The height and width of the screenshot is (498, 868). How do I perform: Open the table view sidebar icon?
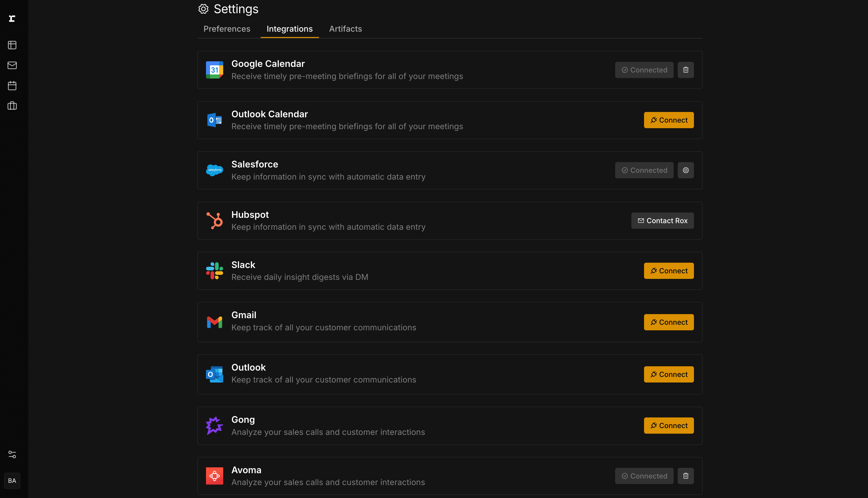click(12, 45)
